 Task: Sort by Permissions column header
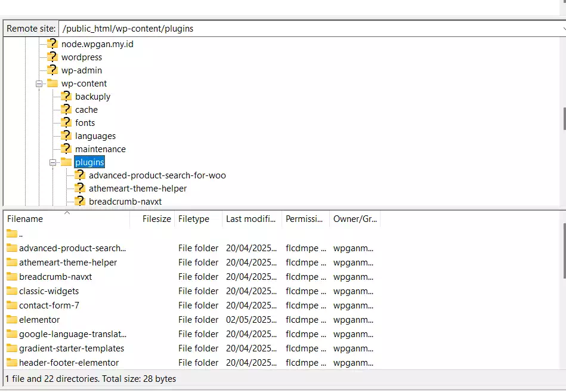[305, 219]
